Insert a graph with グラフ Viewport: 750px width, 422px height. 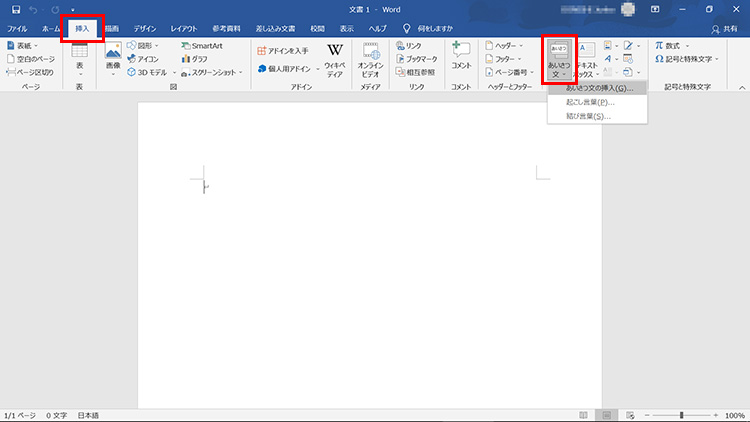(195, 59)
